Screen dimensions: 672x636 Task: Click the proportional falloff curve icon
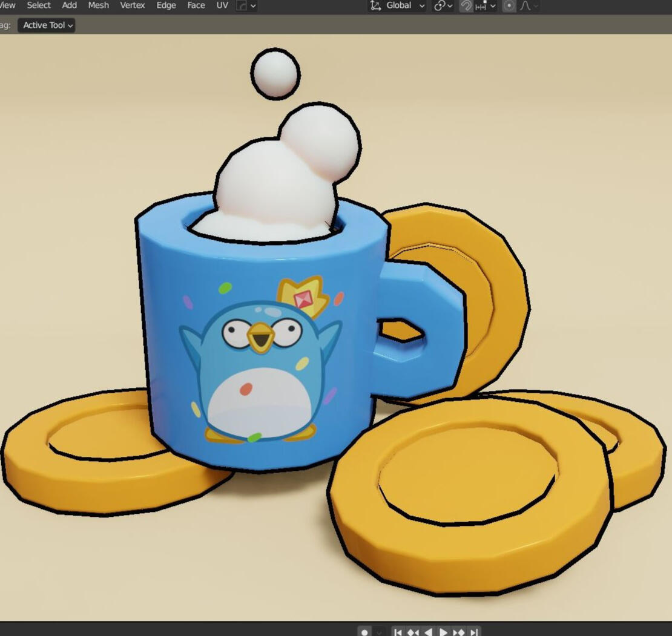coord(525,5)
